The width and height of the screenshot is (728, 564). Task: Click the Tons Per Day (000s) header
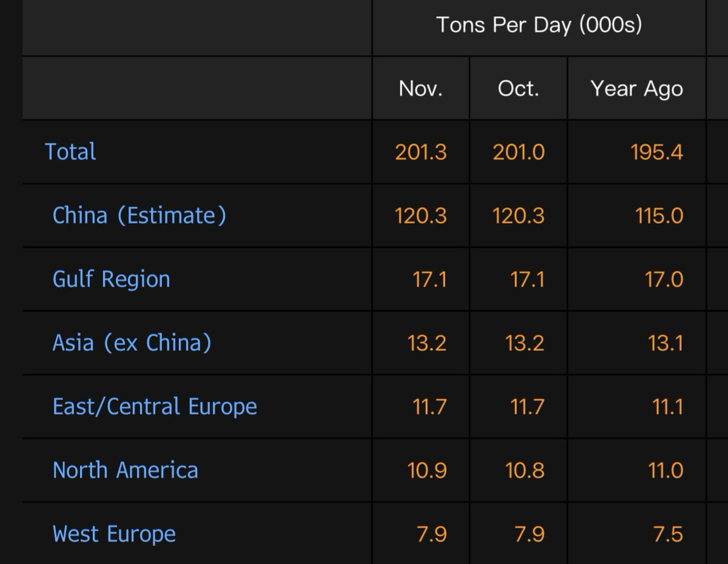(539, 25)
